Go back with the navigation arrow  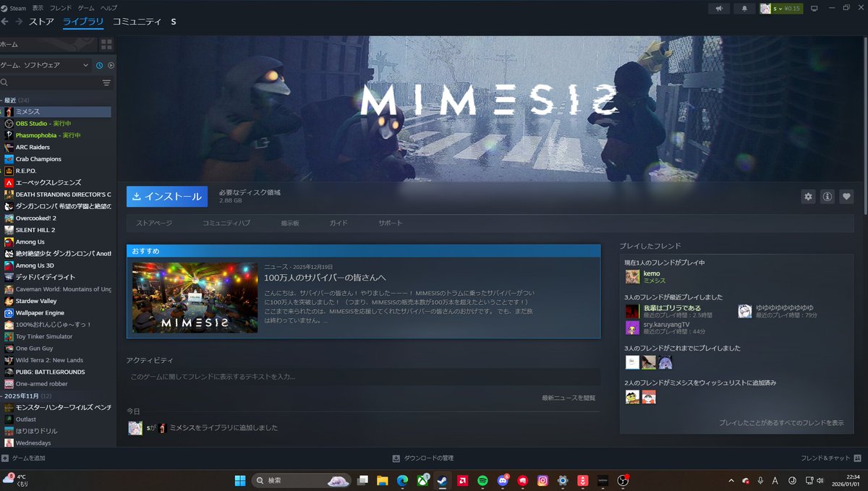[x=5, y=22]
